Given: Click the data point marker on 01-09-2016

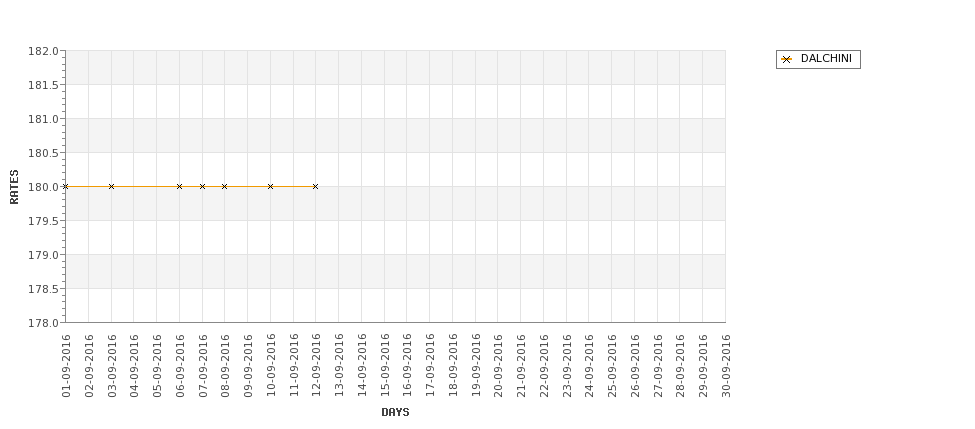Looking at the screenshot, I should coord(65,187).
